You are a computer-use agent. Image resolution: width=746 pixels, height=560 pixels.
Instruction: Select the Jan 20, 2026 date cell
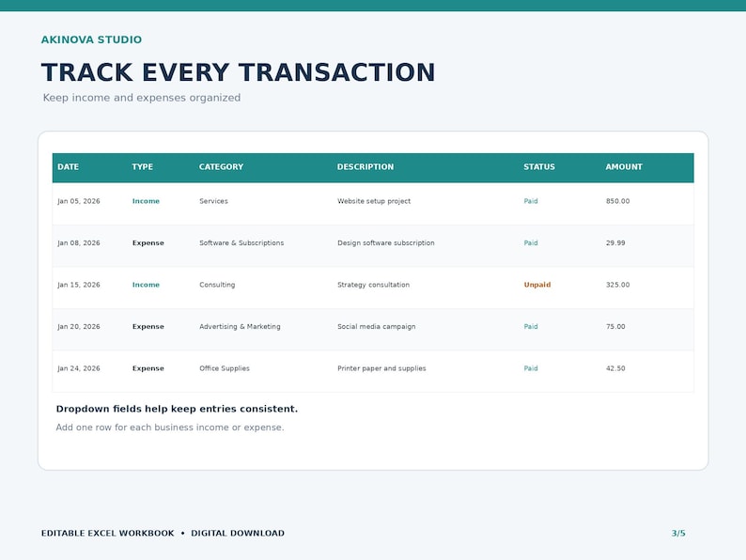pyautogui.click(x=79, y=327)
